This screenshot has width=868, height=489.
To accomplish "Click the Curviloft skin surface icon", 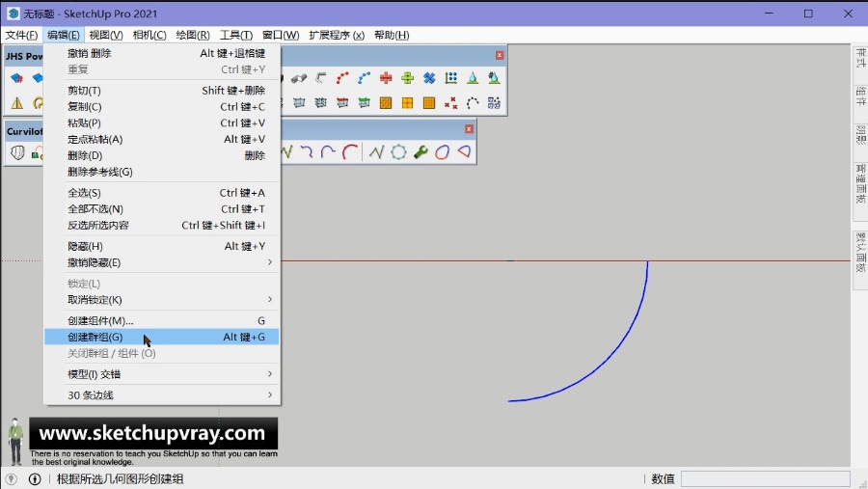I will pyautogui.click(x=17, y=152).
